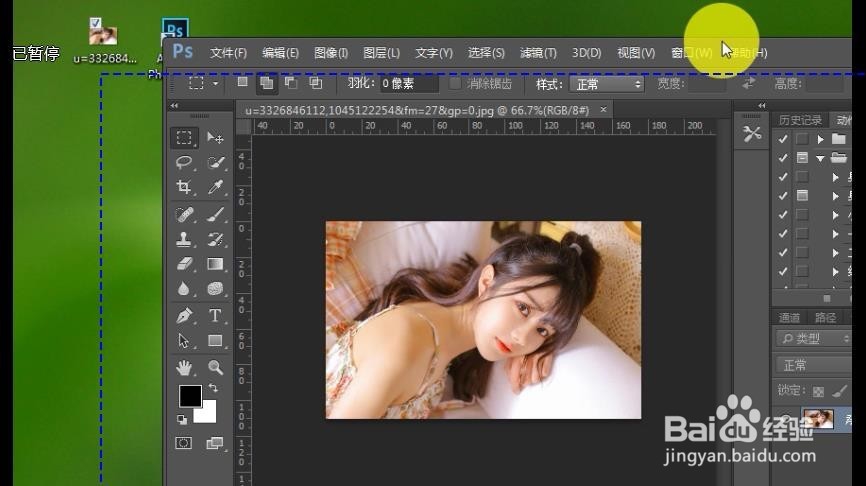Choose the Subtract from Selection mode

[x=291, y=83]
